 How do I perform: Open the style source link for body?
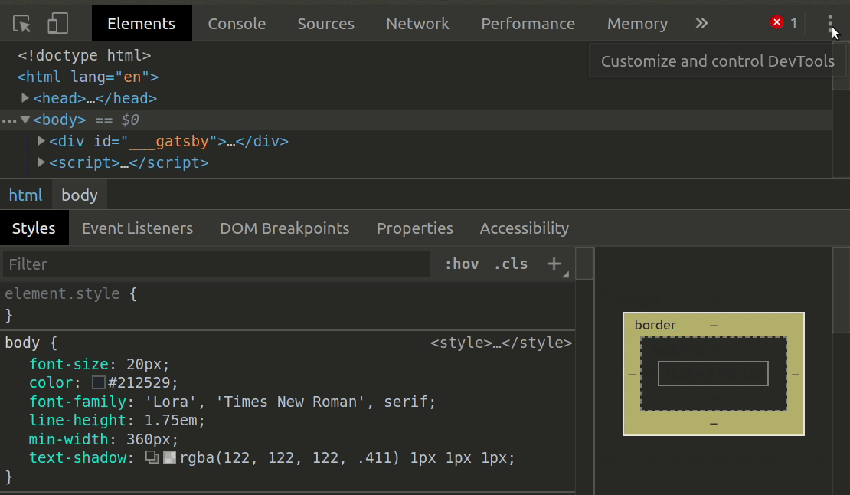pos(500,343)
